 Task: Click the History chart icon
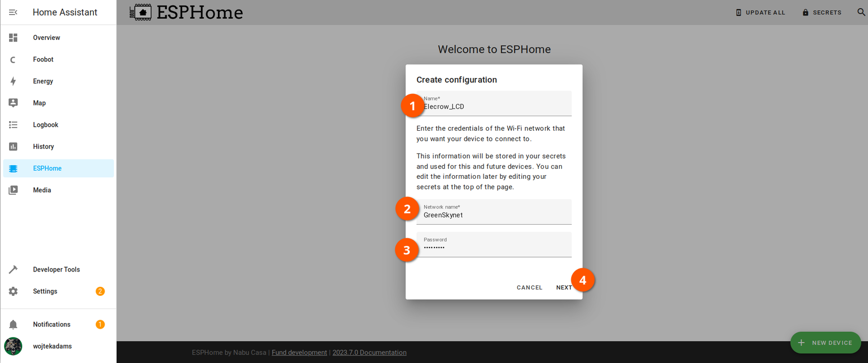coord(13,146)
